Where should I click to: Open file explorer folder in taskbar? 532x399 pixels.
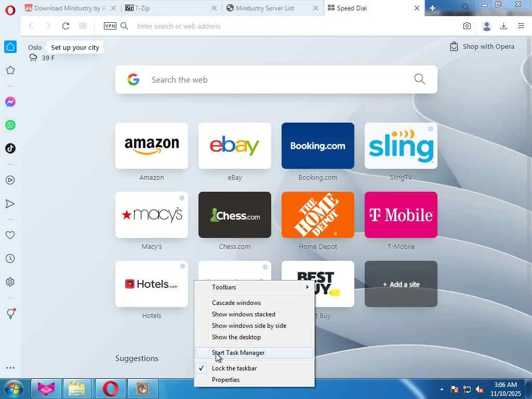(77, 389)
